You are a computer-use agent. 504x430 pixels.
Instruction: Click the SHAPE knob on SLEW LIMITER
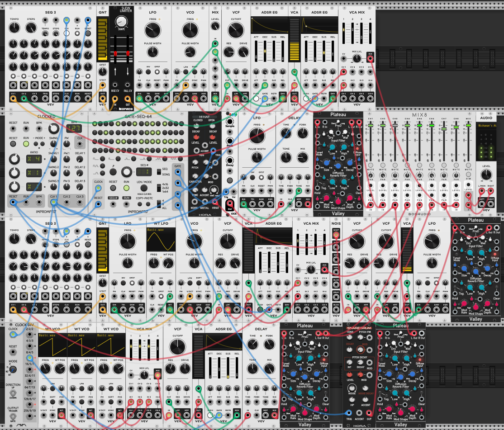(121, 22)
